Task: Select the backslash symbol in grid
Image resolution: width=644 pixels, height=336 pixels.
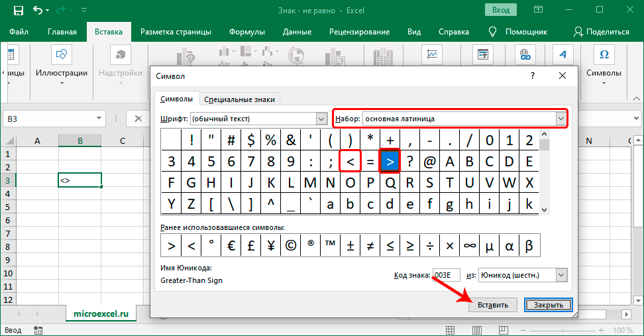Action: [231, 203]
